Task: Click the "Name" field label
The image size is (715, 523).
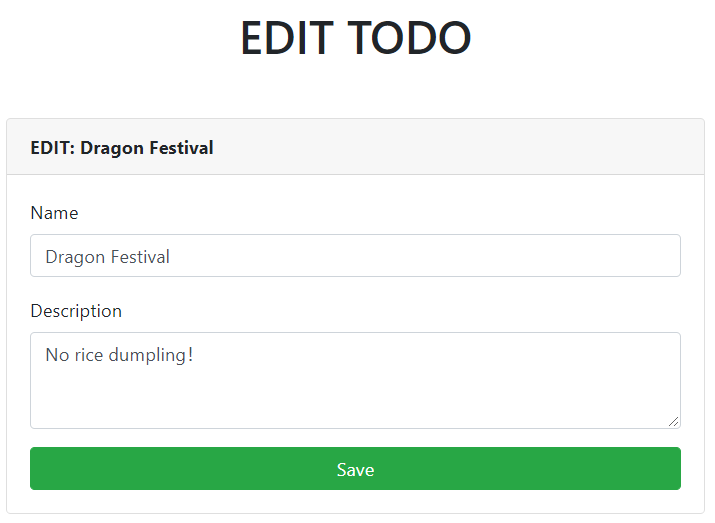Action: (54, 213)
